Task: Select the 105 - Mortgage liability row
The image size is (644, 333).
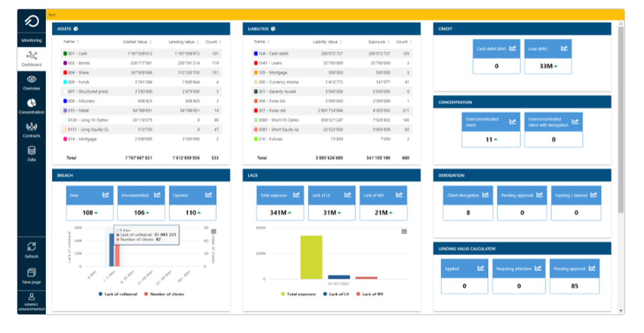Action: tap(332, 72)
